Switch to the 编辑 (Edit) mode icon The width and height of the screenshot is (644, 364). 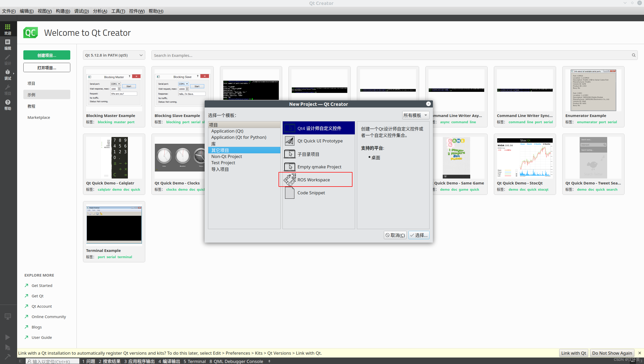(8, 44)
